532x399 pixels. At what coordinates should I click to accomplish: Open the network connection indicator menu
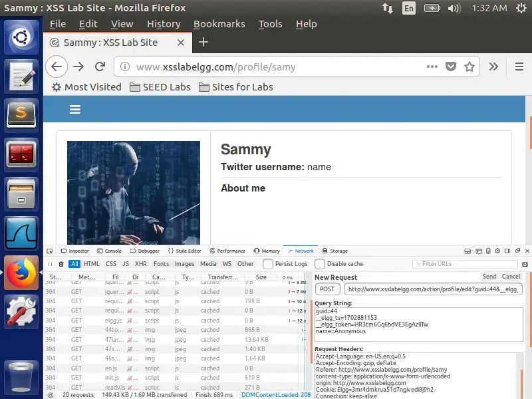(388, 8)
